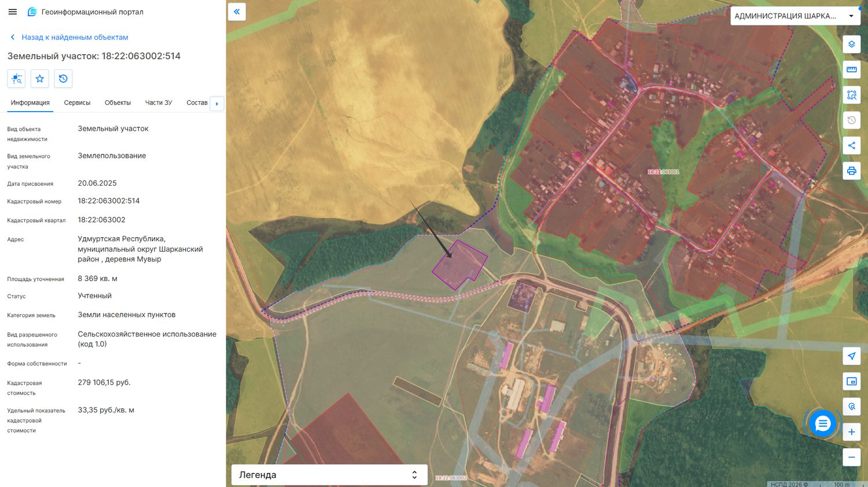The height and width of the screenshot is (487, 868).
Task: Click the Землепользование parcel type value
Action: click(x=112, y=156)
